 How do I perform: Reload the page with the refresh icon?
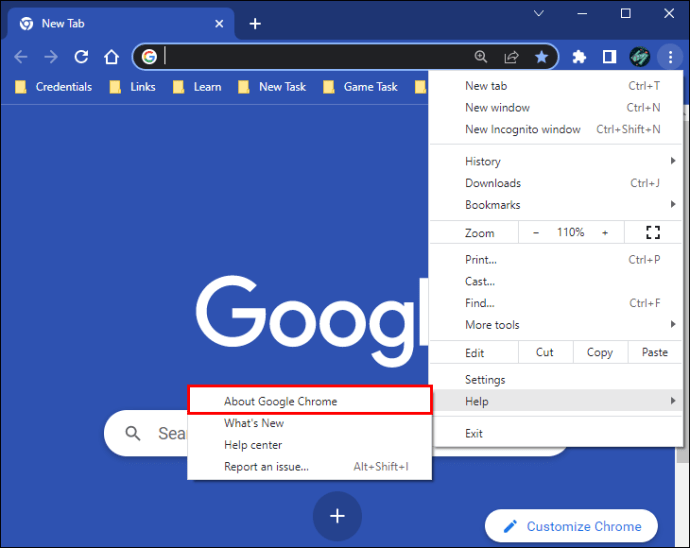point(81,57)
